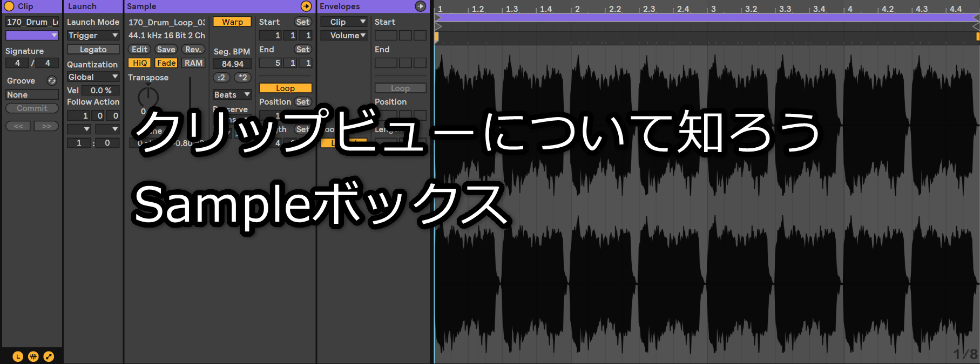Toggle the Envelopes box icon
This screenshot has width=980, height=364.
click(49, 356)
